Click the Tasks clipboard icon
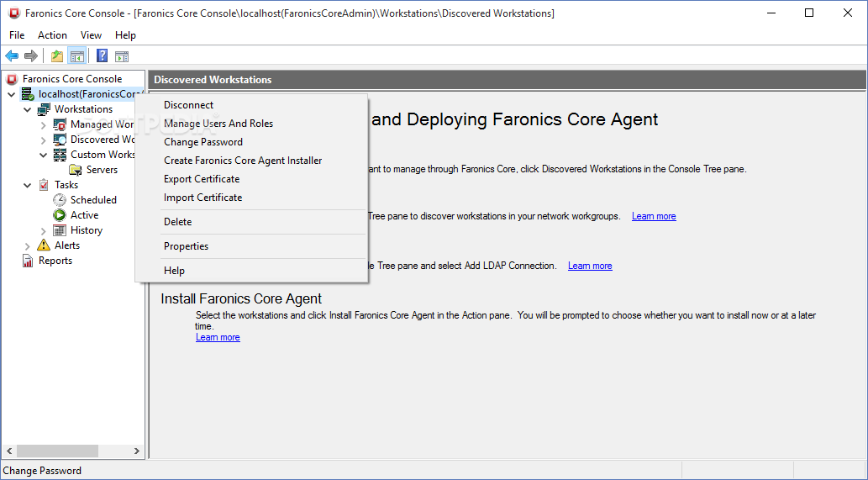The image size is (868, 480). 44,185
